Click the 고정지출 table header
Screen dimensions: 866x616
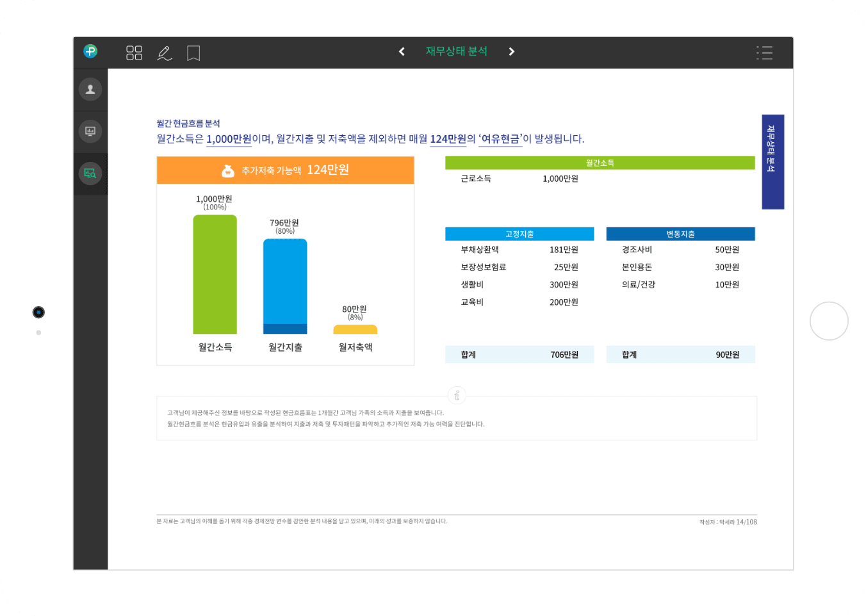click(519, 234)
